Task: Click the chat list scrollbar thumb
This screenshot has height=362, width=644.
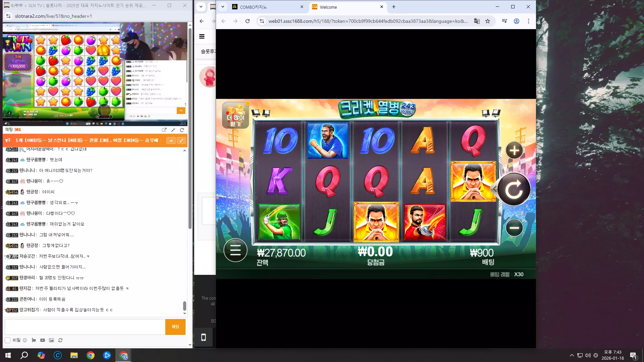Action: tap(184, 306)
